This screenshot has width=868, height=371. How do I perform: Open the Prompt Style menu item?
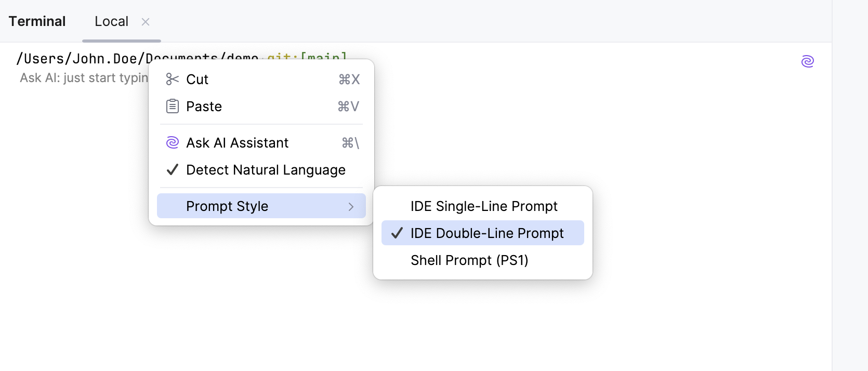(x=227, y=206)
